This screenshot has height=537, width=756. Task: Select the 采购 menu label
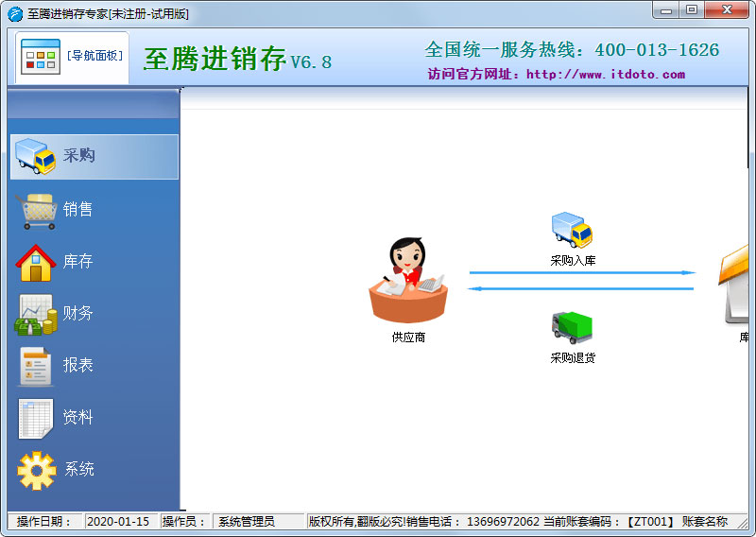78,155
